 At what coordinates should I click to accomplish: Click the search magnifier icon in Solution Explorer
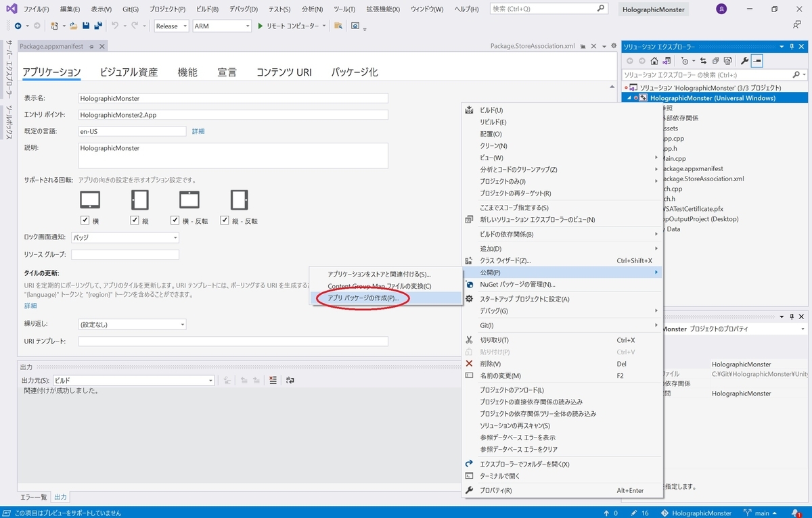pyautogui.click(x=795, y=74)
